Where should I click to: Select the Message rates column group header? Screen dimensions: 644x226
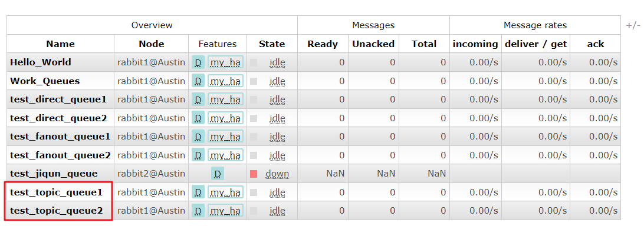tap(535, 25)
